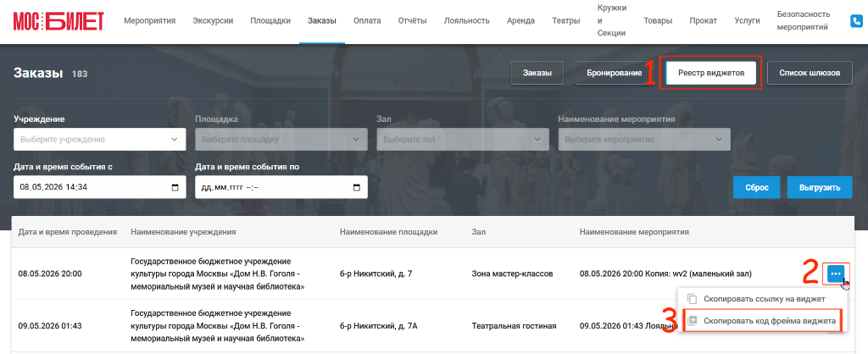
Task: Open the Наименование мероприятия dropdown
Action: click(x=644, y=140)
